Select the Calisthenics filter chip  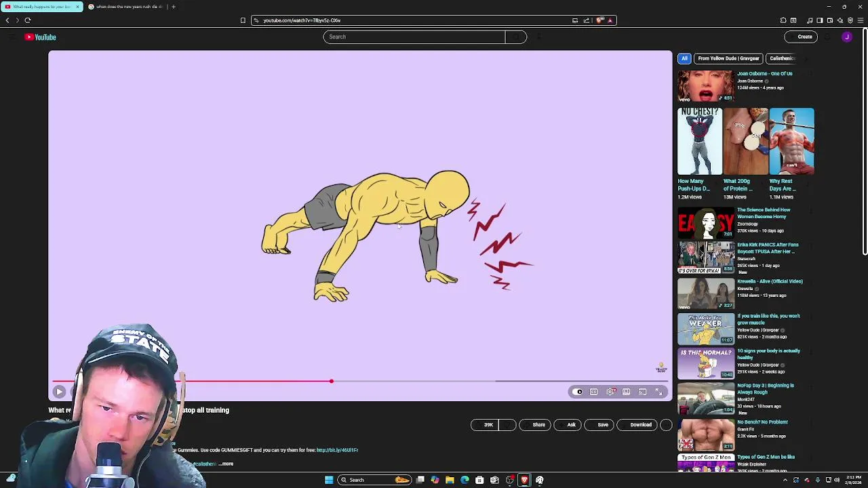click(x=781, y=58)
